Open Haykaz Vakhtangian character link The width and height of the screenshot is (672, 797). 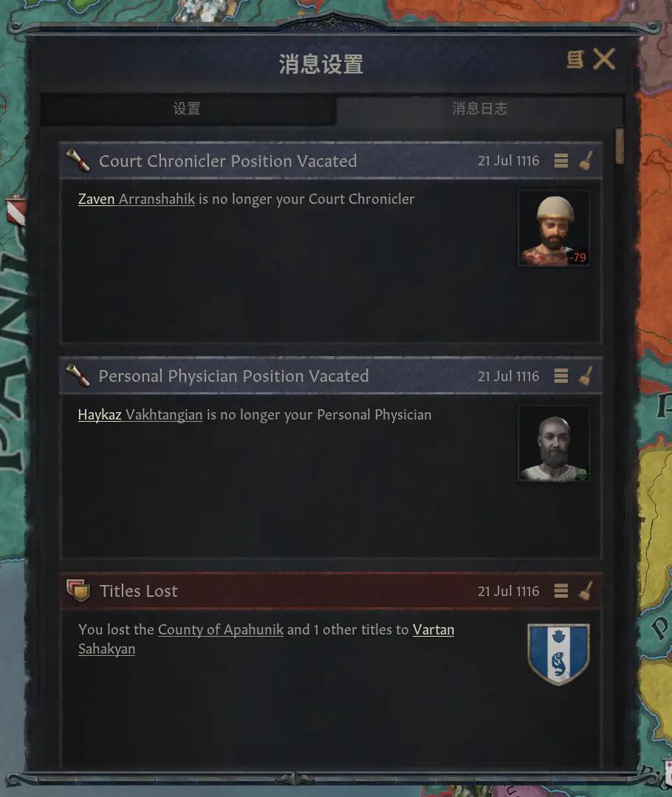tap(140, 415)
